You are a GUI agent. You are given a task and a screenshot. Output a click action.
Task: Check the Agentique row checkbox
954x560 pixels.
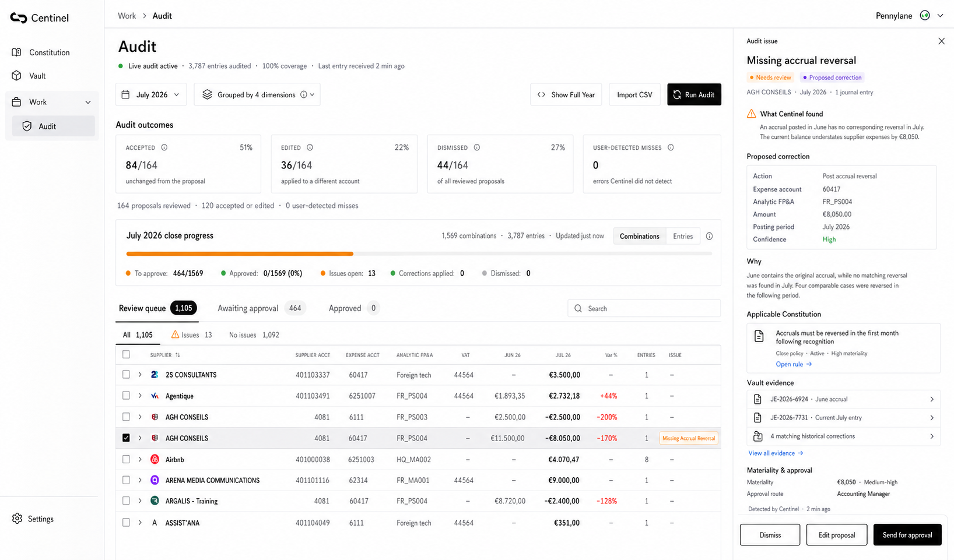coord(126,396)
